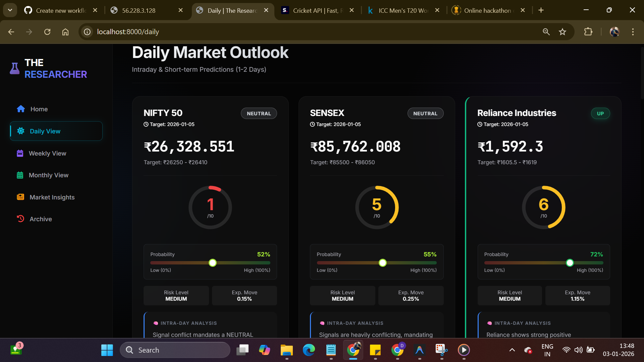Open Weekly View from sidebar
This screenshot has width=644, height=362.
(x=47, y=153)
